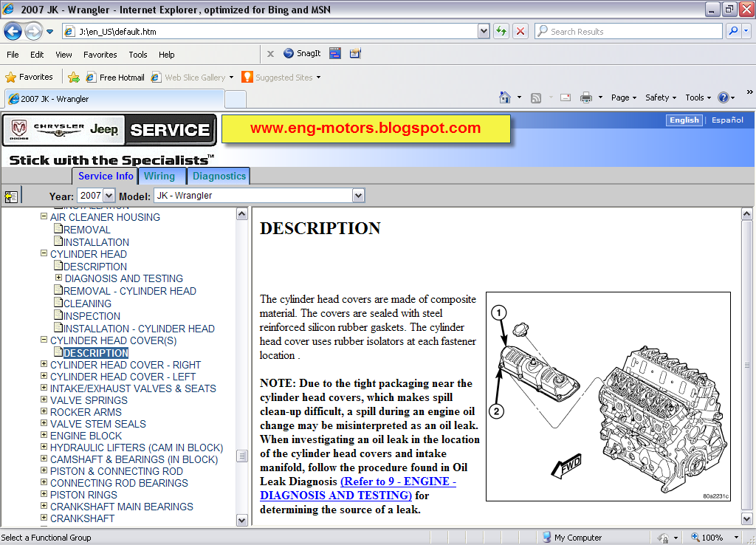Click the browser Forward button
Screen dimensions: 756x545
(33, 31)
